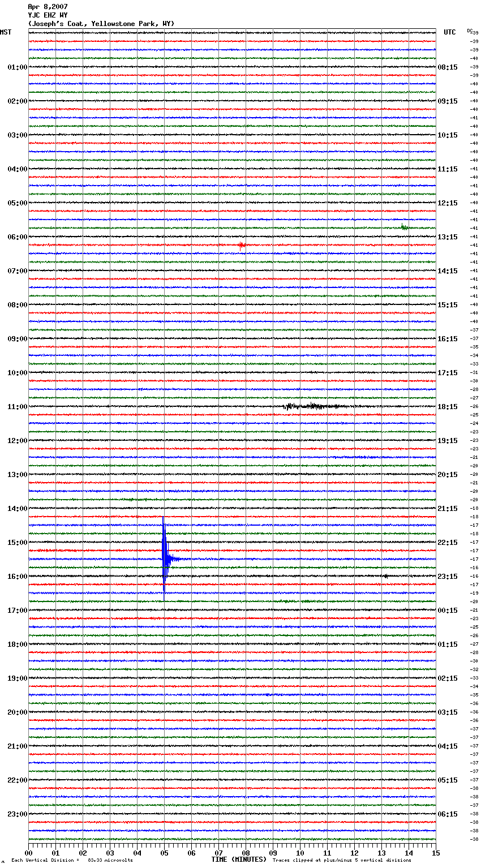Select minute 00 on the bottom time axis
The height and width of the screenshot is (868, 481).
28,853
